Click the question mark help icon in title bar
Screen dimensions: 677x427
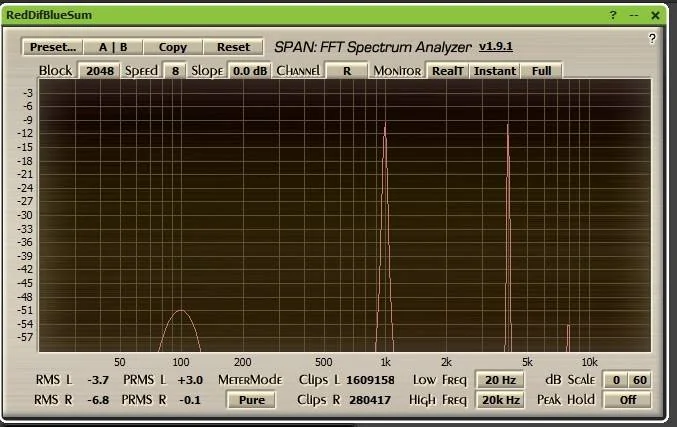click(613, 15)
